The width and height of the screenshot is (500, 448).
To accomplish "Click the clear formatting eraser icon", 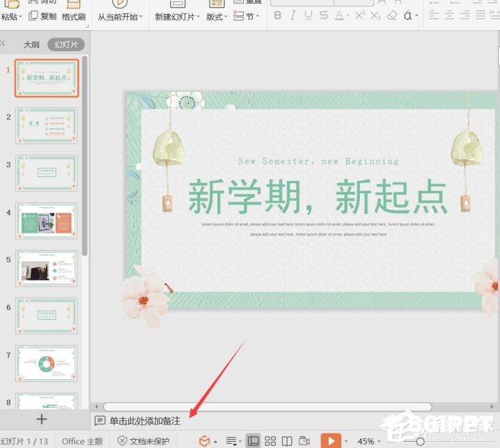I will (392, 15).
